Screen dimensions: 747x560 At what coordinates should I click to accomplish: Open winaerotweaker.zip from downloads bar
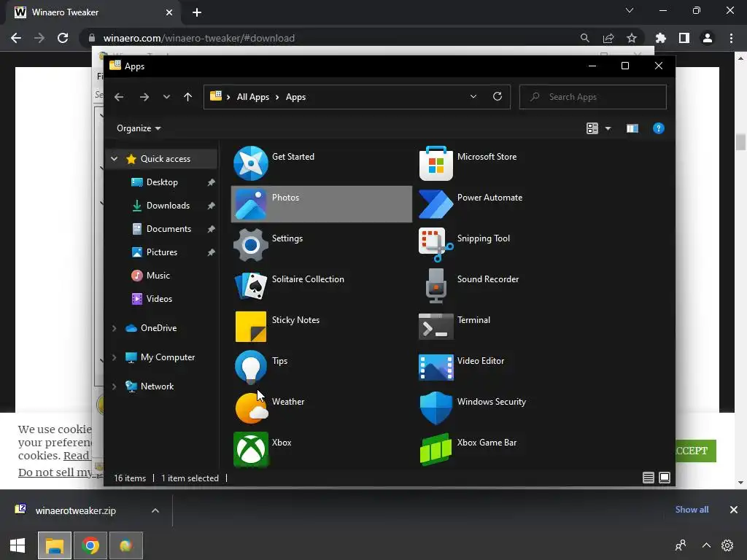(x=75, y=510)
